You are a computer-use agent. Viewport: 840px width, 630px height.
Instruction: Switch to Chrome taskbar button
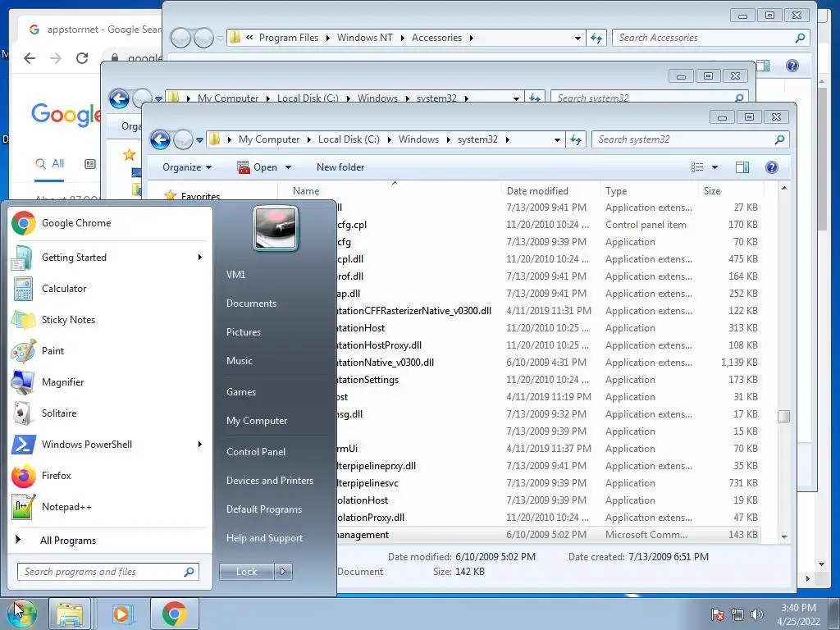pos(174,614)
